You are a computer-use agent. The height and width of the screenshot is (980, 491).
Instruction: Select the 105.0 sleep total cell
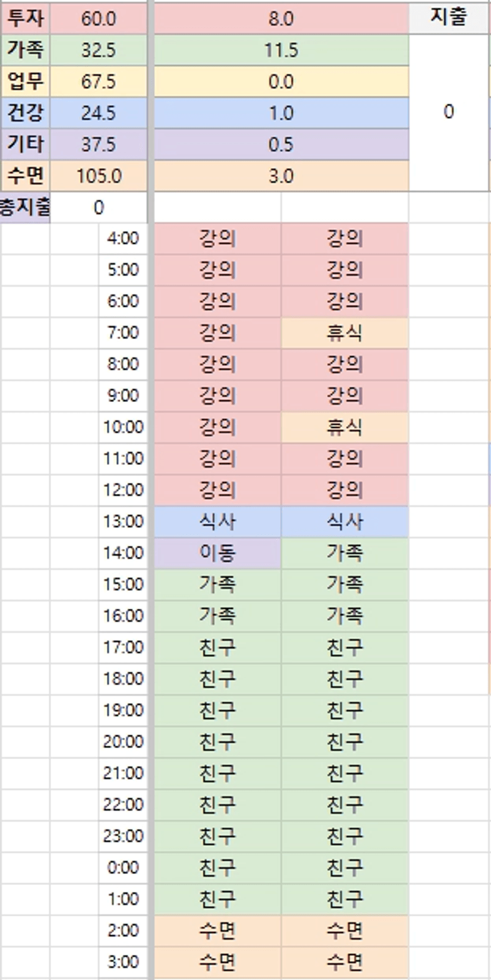point(99,176)
